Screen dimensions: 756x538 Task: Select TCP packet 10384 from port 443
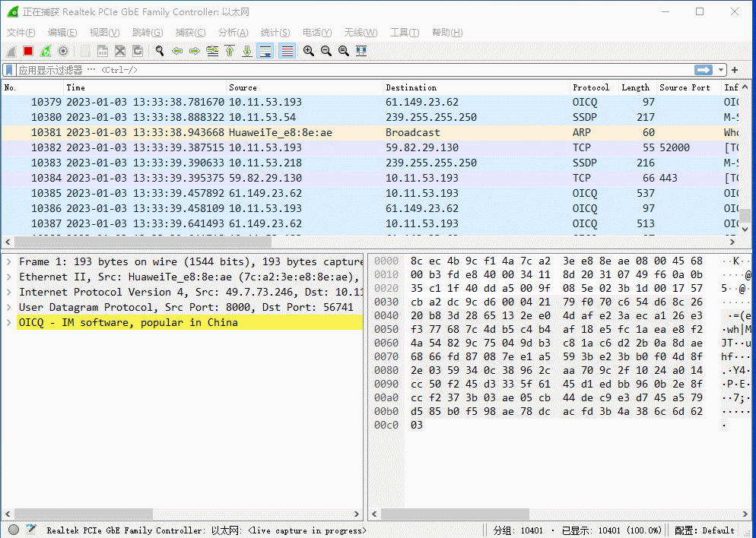[370, 179]
